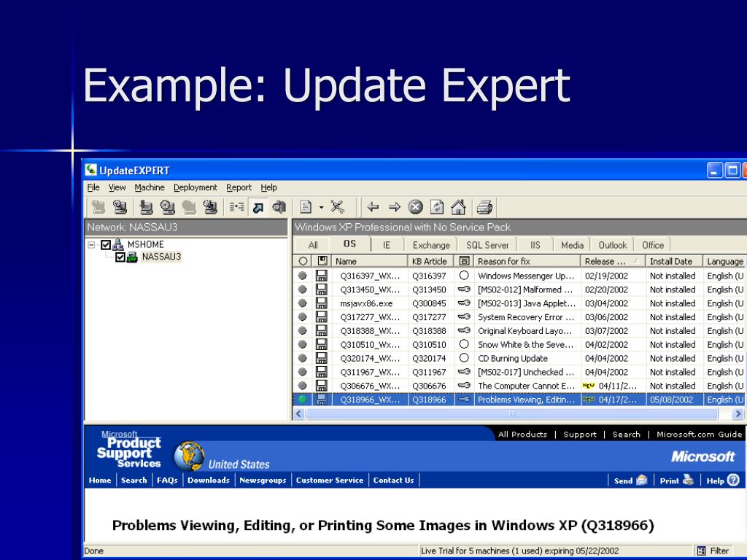Click the tree list layout toolbar icon

click(237, 207)
